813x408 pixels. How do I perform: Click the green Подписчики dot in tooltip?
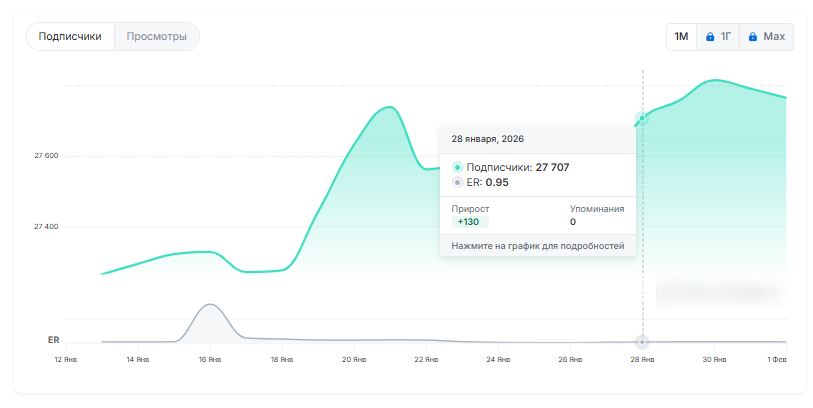(x=457, y=167)
